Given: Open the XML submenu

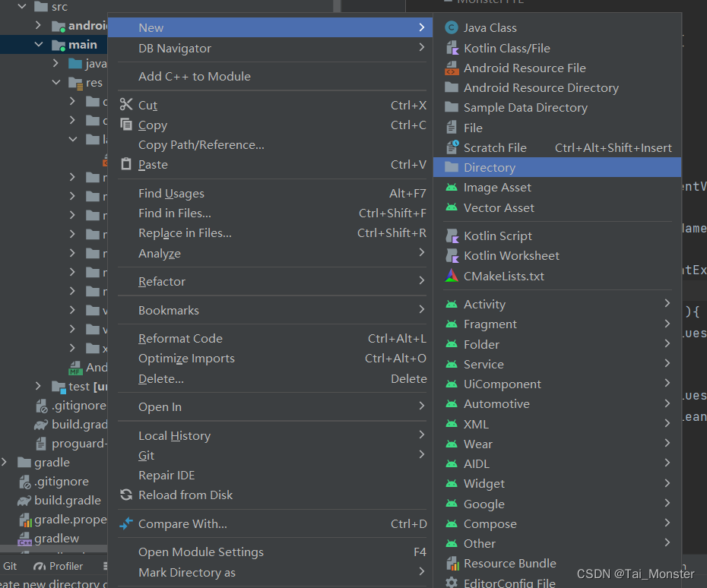Looking at the screenshot, I should point(556,424).
